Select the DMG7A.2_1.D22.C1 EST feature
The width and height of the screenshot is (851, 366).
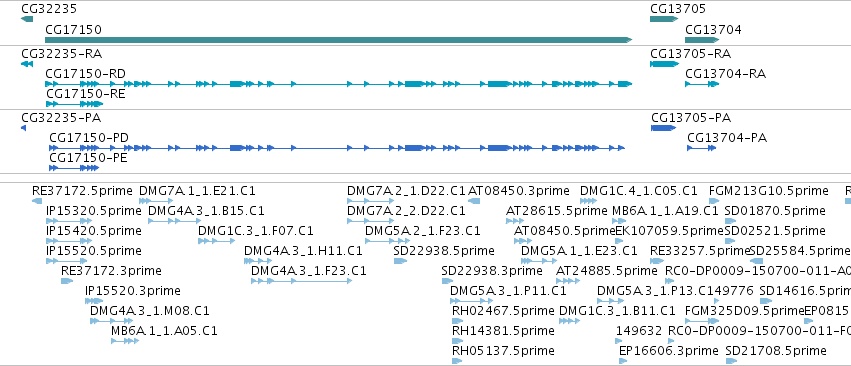point(371,201)
